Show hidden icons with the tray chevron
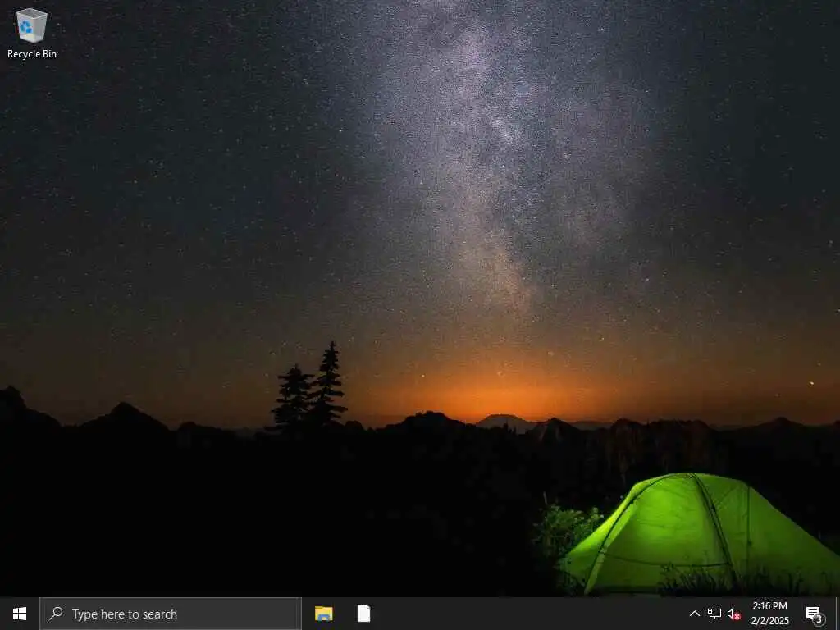This screenshot has height=630, width=840. tap(694, 614)
